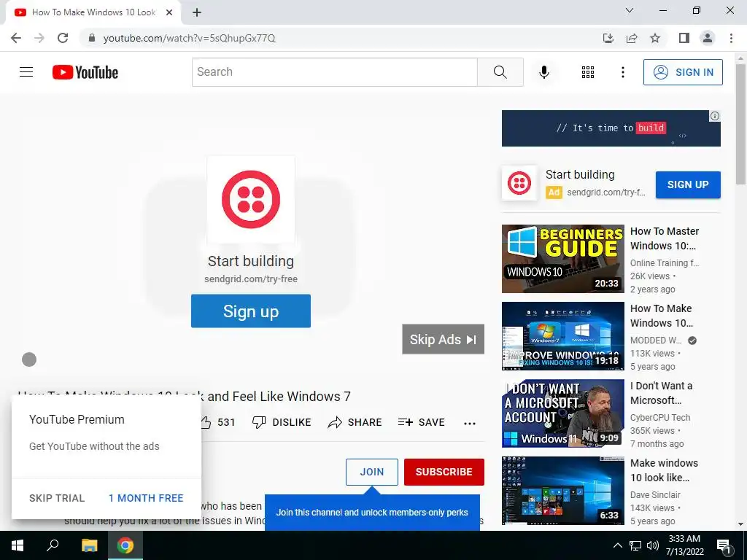The image size is (747, 560).
Task: Open the YouTube hamburger guide menu
Action: tap(26, 72)
